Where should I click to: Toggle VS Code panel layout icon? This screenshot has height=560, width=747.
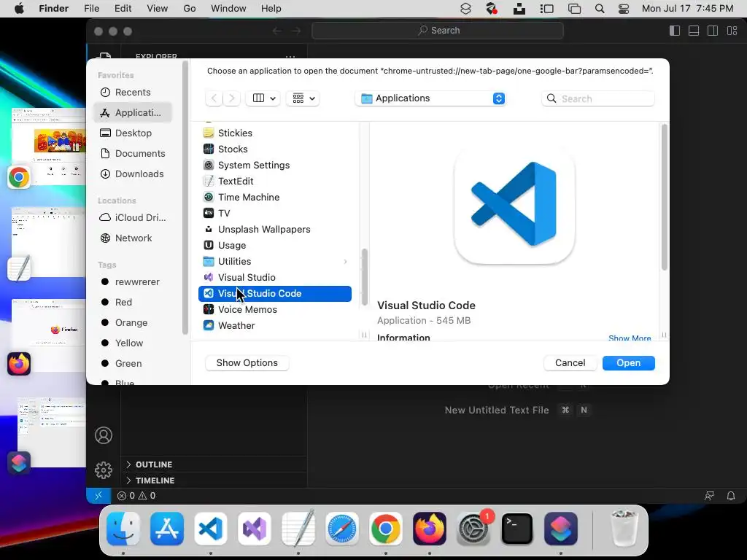(x=694, y=31)
